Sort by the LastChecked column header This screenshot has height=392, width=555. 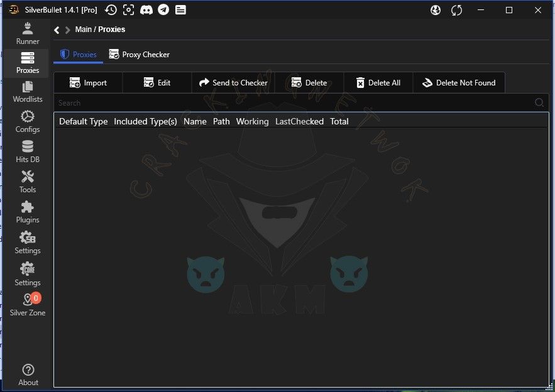pos(299,121)
